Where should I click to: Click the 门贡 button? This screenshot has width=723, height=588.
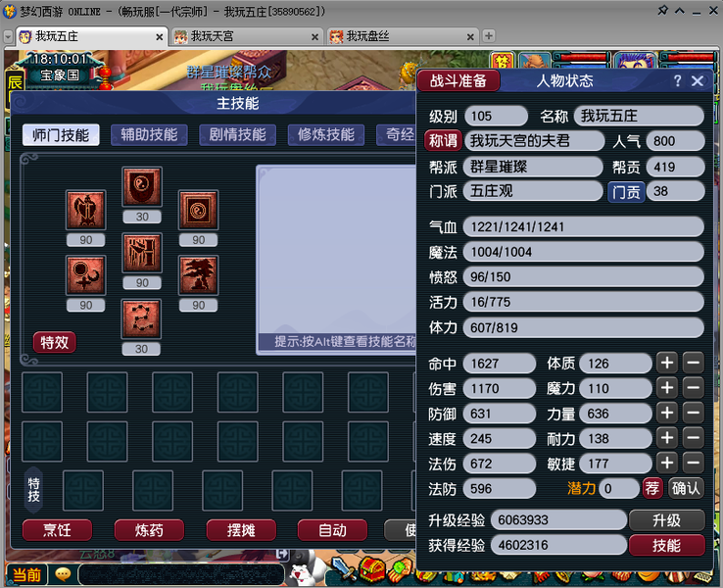point(626,192)
